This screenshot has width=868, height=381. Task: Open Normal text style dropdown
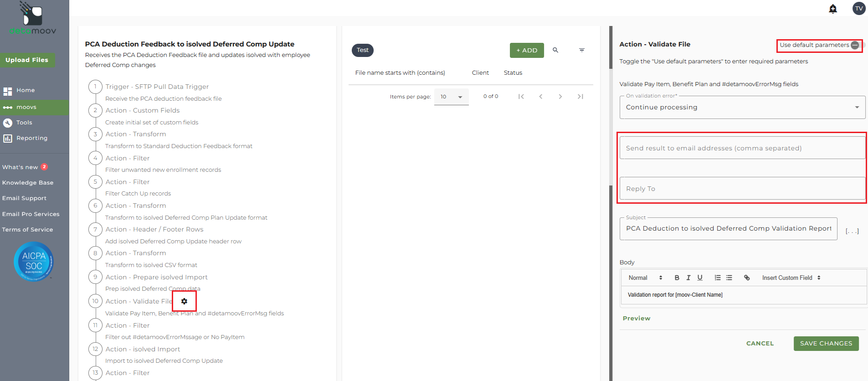(x=645, y=278)
